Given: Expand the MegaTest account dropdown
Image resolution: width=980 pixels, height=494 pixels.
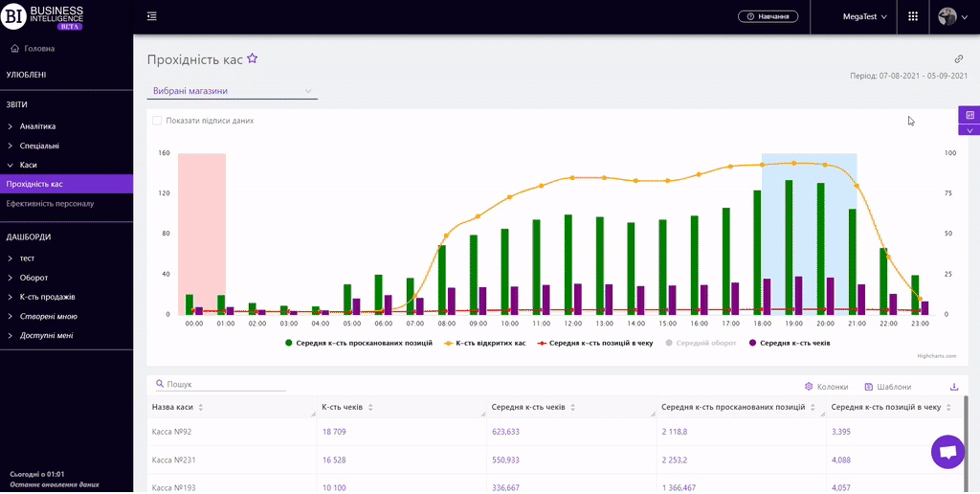Looking at the screenshot, I should 864,16.
